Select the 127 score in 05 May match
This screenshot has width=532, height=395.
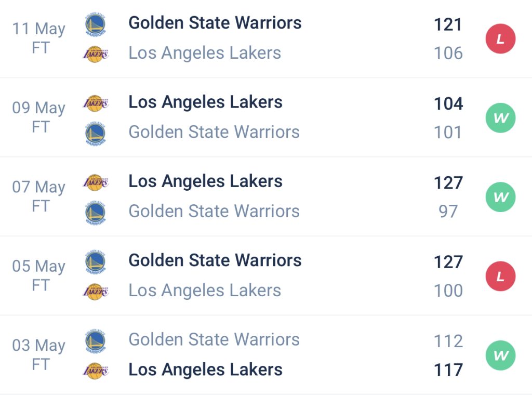pyautogui.click(x=448, y=262)
